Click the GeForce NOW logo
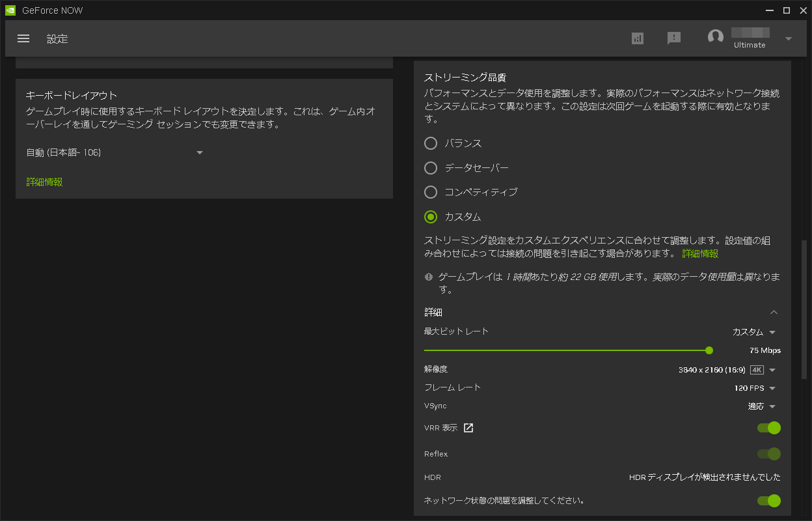Viewport: 812px width, 521px height. coord(10,10)
